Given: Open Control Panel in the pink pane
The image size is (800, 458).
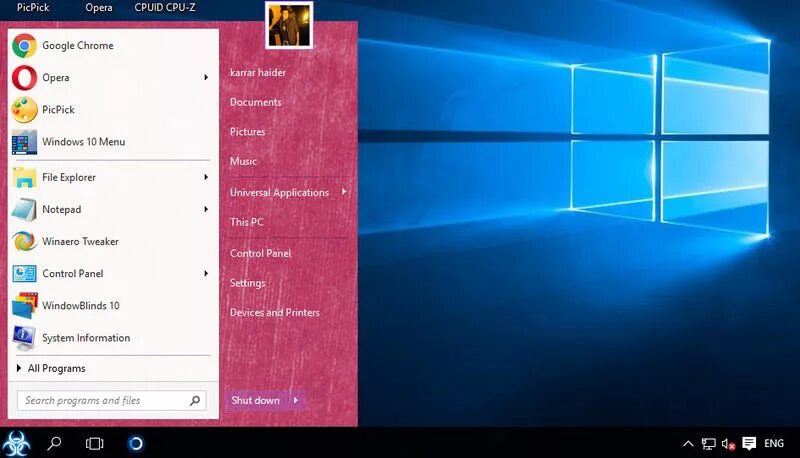Looking at the screenshot, I should pyautogui.click(x=260, y=253).
